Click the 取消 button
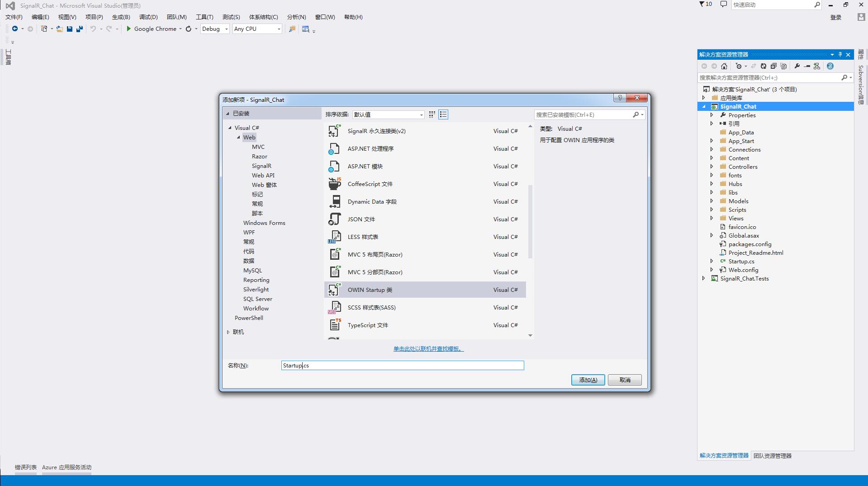Viewport: 868px width, 486px height. pos(625,380)
